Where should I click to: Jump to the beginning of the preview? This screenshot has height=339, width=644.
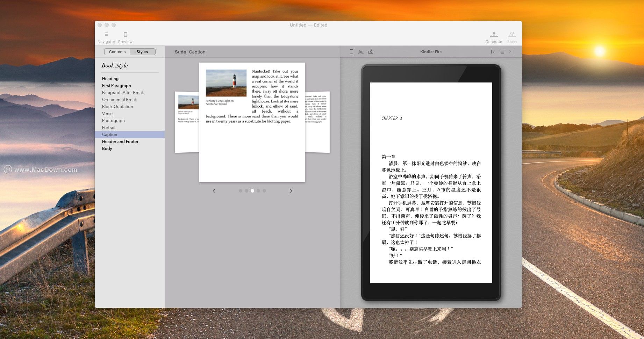[493, 51]
